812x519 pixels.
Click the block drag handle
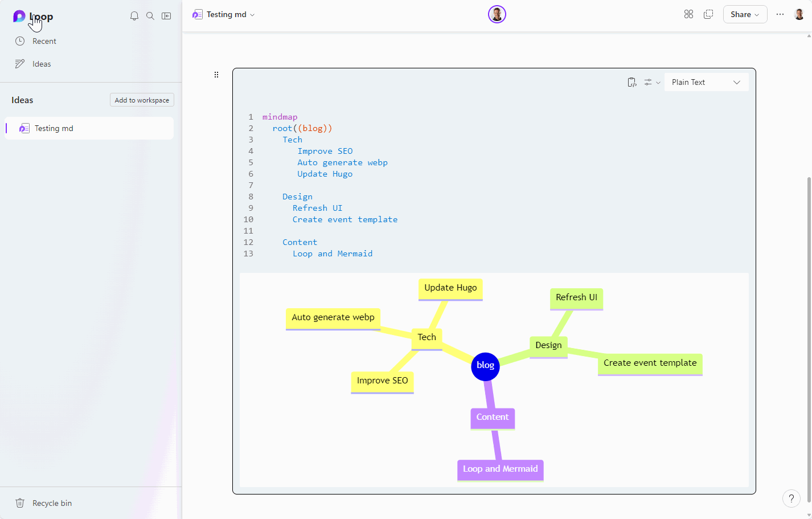pos(216,75)
